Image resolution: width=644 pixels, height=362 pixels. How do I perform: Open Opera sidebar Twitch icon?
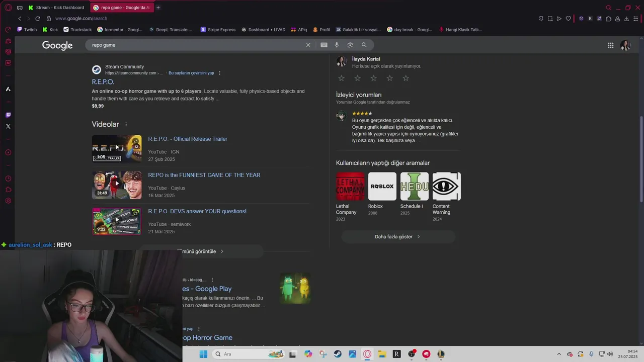8,115
